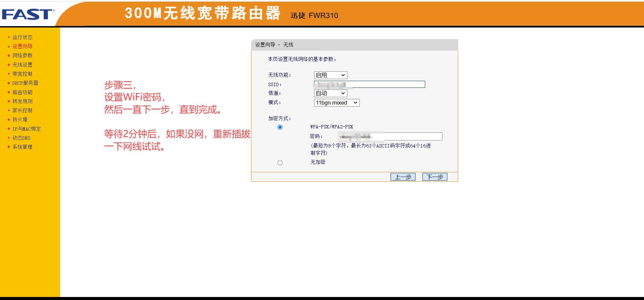644x300 pixels.
Task: Open the 模式 11bgn mixed dropdown
Action: point(337,103)
